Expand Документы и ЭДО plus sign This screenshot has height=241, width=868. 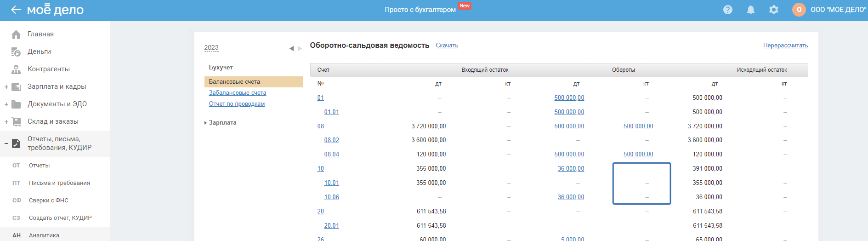click(6, 104)
